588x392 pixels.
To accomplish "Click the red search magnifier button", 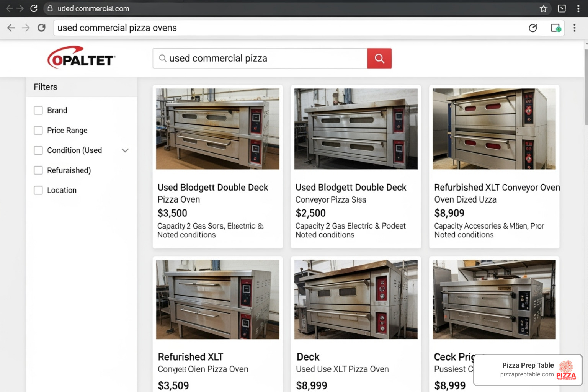I will [x=379, y=58].
